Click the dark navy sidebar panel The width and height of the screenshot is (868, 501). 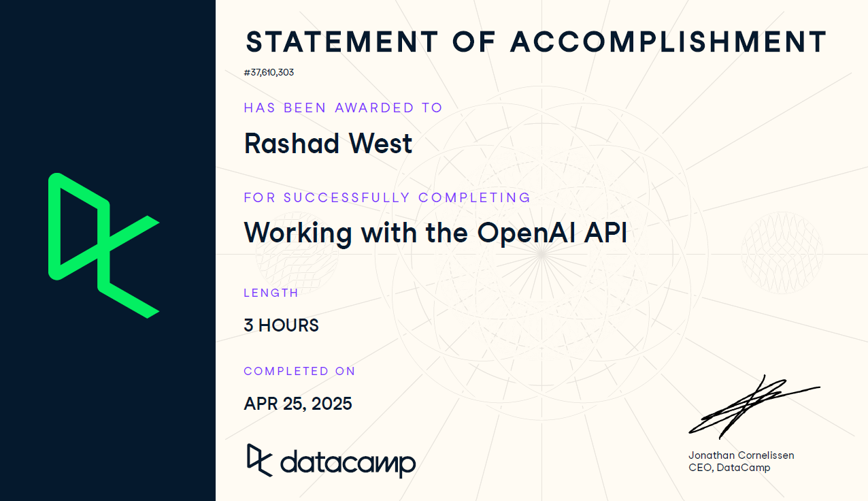pos(107,251)
